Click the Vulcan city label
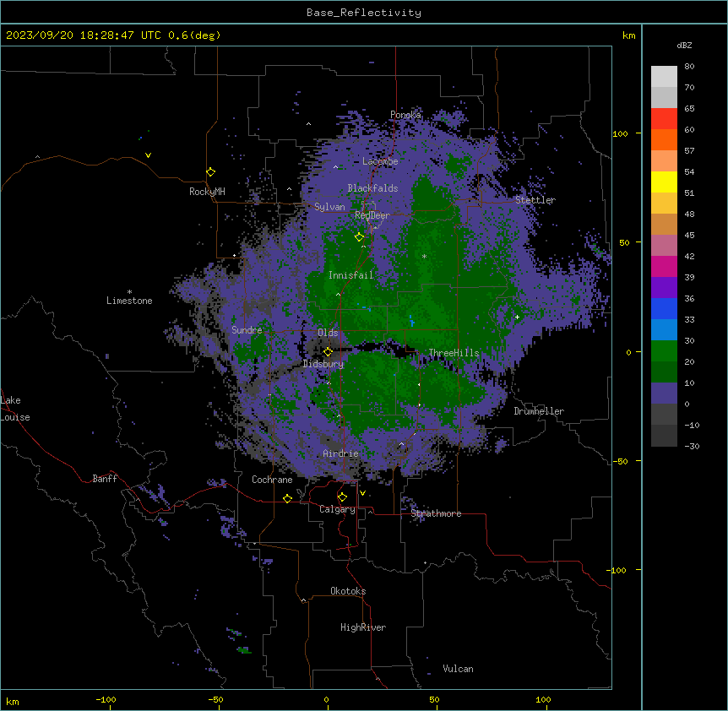 pos(458,669)
